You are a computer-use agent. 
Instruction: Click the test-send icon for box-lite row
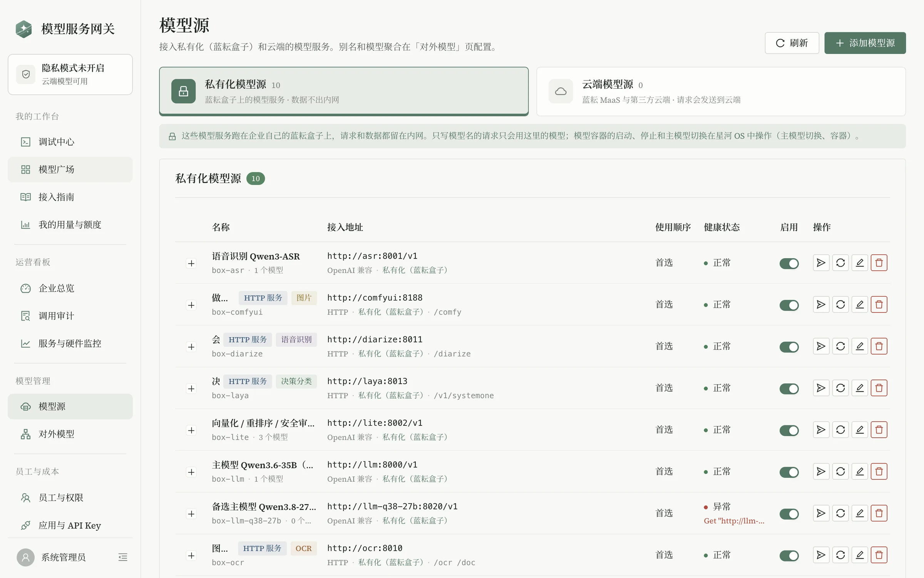pos(821,429)
